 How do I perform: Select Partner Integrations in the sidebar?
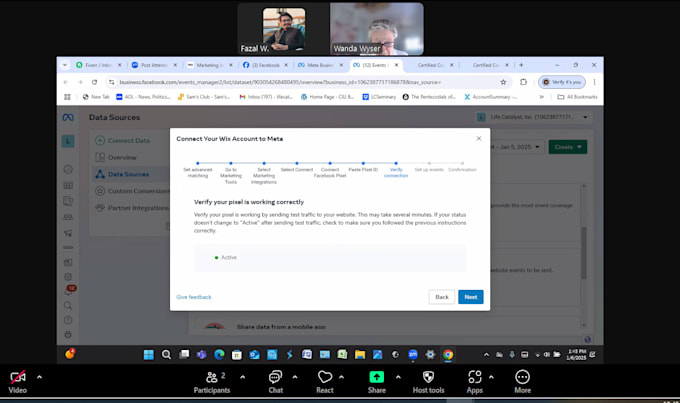point(132,208)
